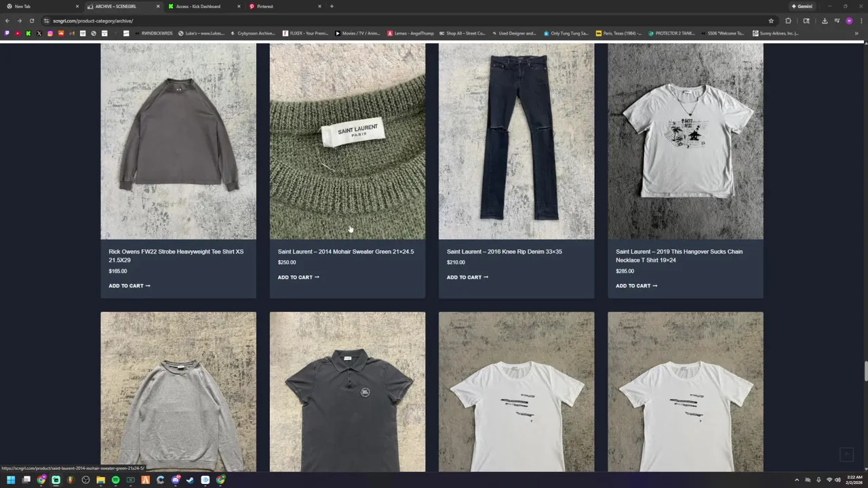Open the Used Designer bookmark
This screenshot has height=488, width=868.
(x=514, y=33)
